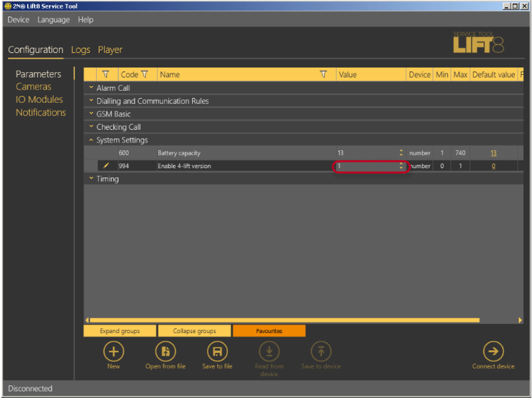The image size is (532, 398).
Task: Switch to the Logs tab
Action: [80, 50]
